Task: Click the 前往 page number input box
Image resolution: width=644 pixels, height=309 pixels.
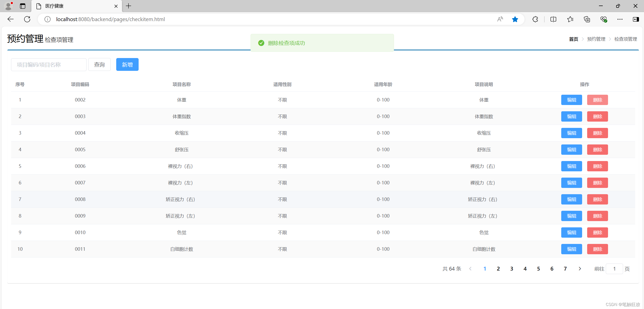Action: click(614, 269)
